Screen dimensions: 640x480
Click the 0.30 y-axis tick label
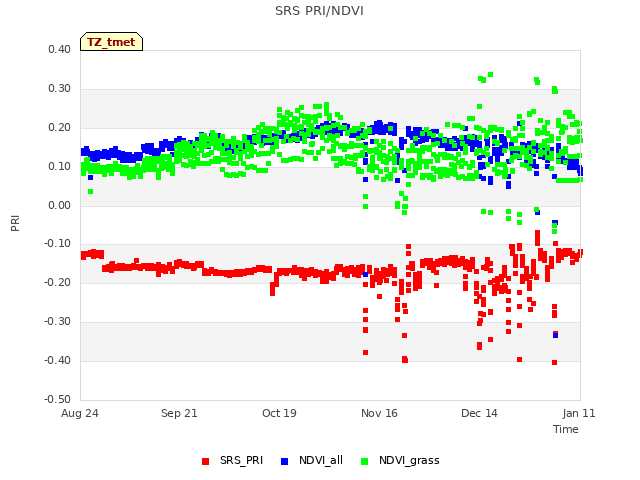60,89
